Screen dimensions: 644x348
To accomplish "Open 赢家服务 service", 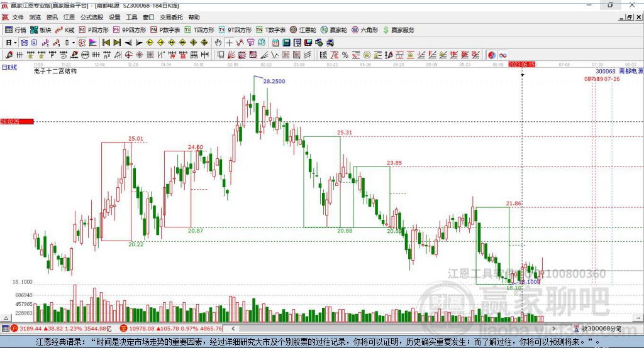I will pyautogui.click(x=398, y=30).
